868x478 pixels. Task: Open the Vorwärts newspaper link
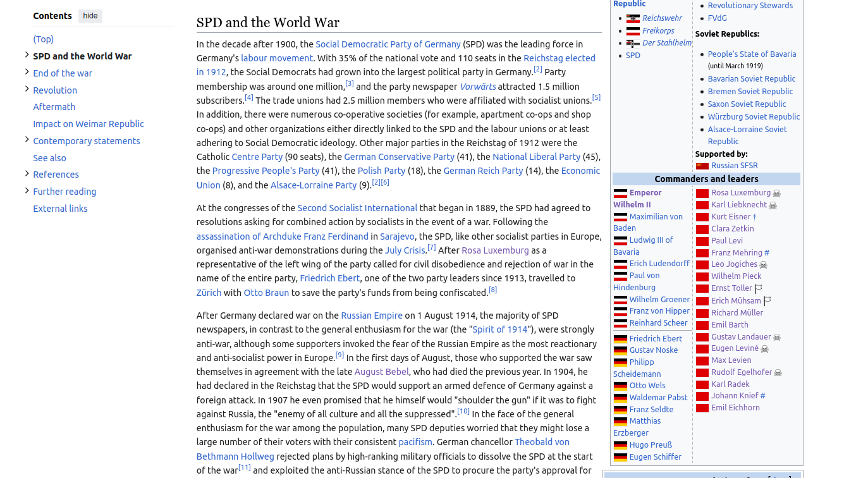point(478,87)
